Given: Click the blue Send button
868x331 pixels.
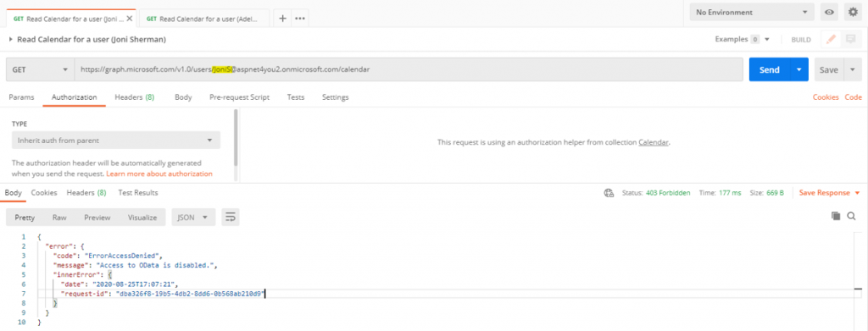Looking at the screenshot, I should (770, 69).
